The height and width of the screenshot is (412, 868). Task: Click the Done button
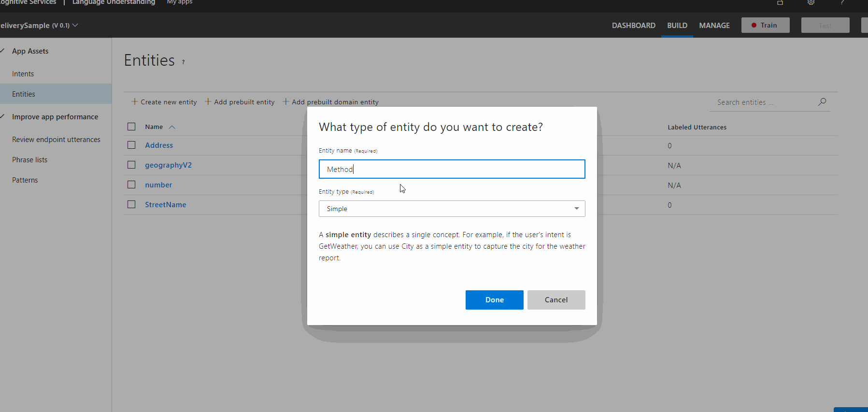coord(494,300)
